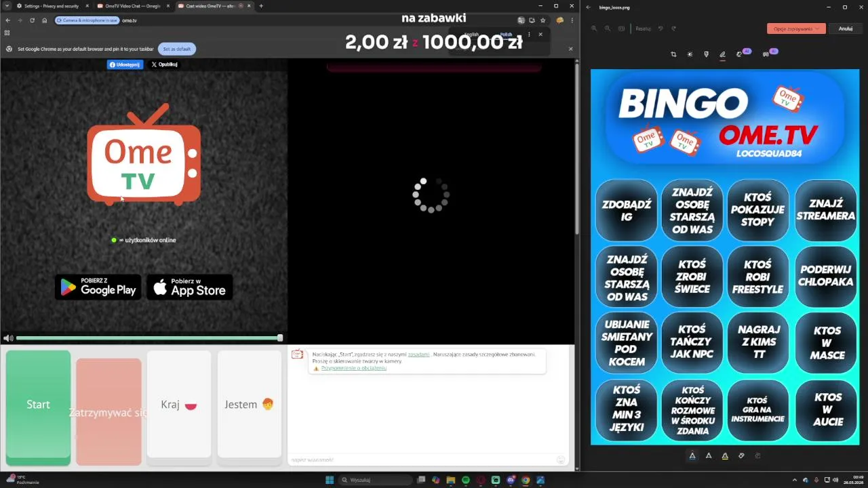Select the second plain pen in markup bar
This screenshot has width=868, height=488.
point(709,455)
